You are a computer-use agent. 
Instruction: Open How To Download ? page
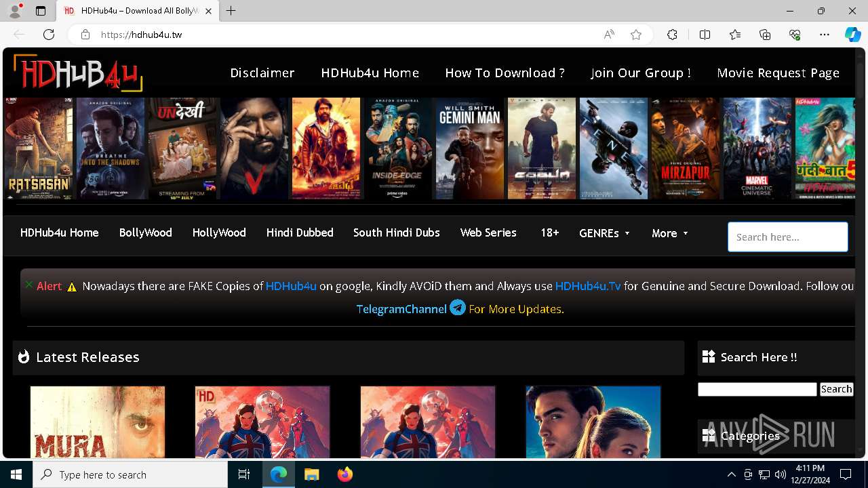pyautogui.click(x=505, y=73)
